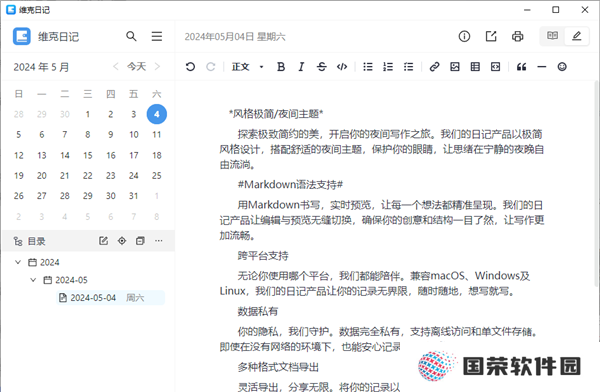Screen dimensions: 600x392
Task: Create a new entry from 目录 bar
Action: point(103,241)
